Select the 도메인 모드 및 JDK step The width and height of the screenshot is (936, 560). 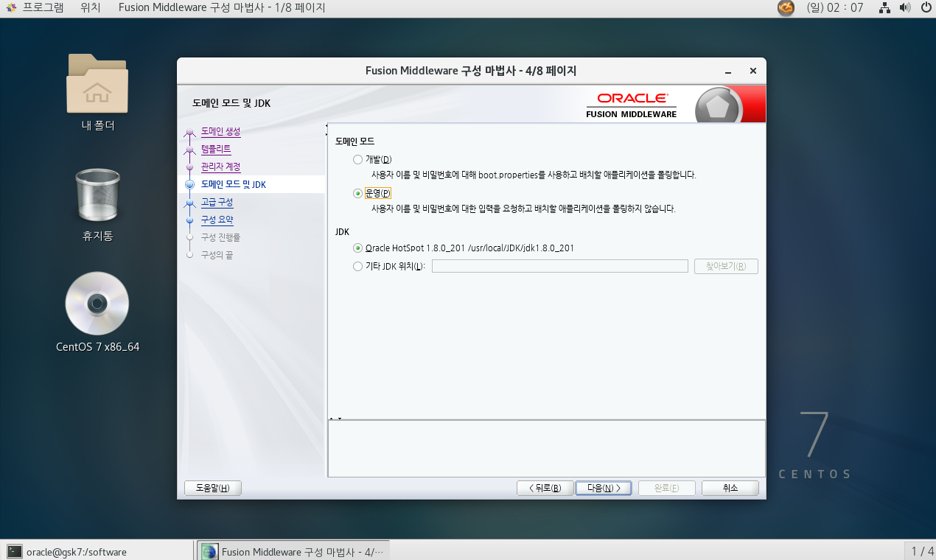tap(233, 184)
